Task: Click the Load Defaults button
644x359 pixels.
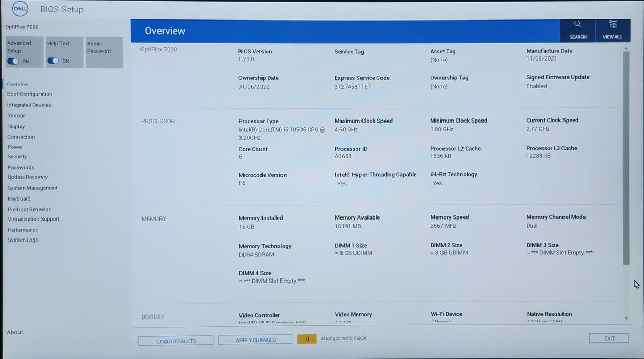Action: (176, 341)
